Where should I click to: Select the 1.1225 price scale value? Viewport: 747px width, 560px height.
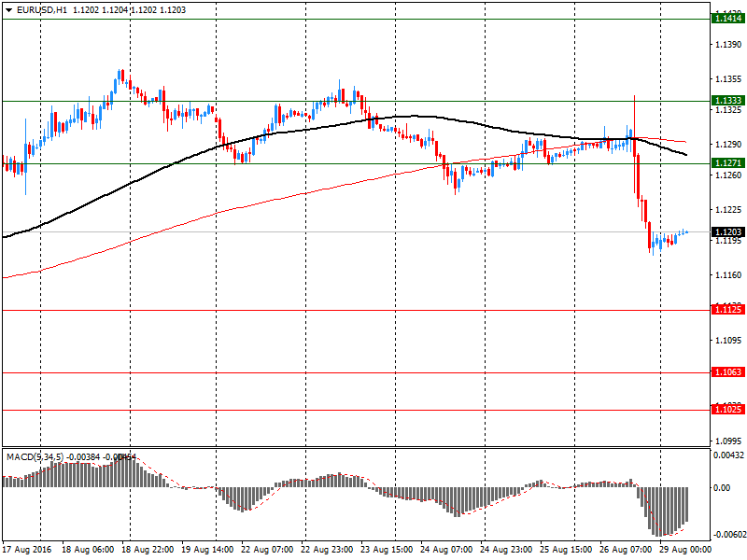pos(728,209)
